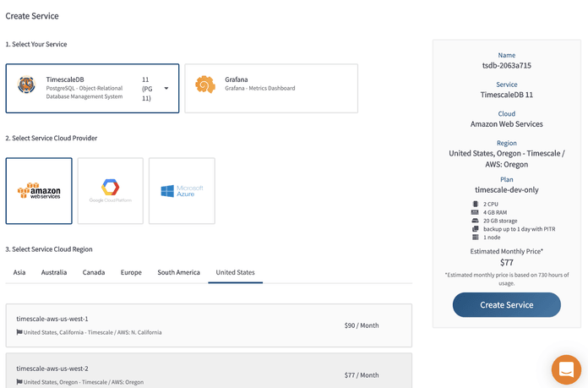
Task: Select the Europe region tab
Action: (x=131, y=272)
